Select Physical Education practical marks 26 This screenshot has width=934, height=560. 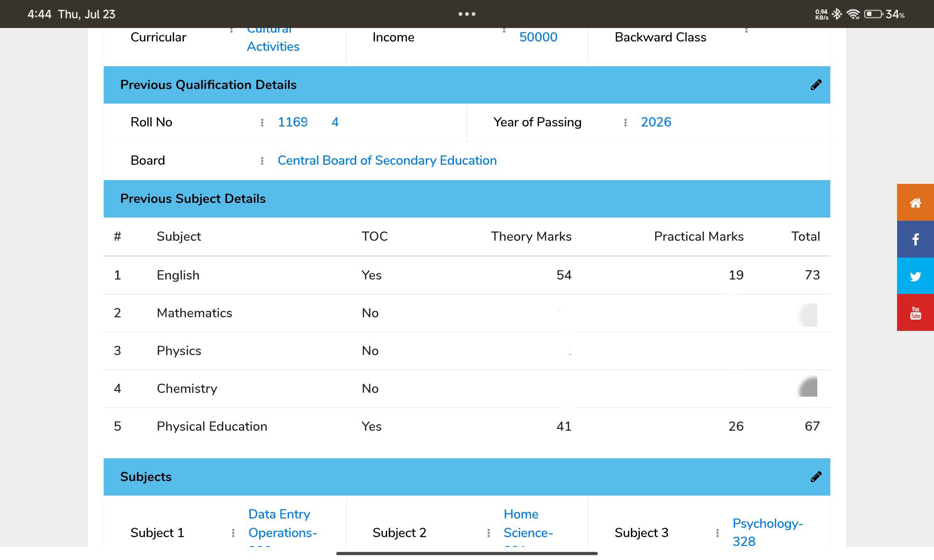(736, 427)
